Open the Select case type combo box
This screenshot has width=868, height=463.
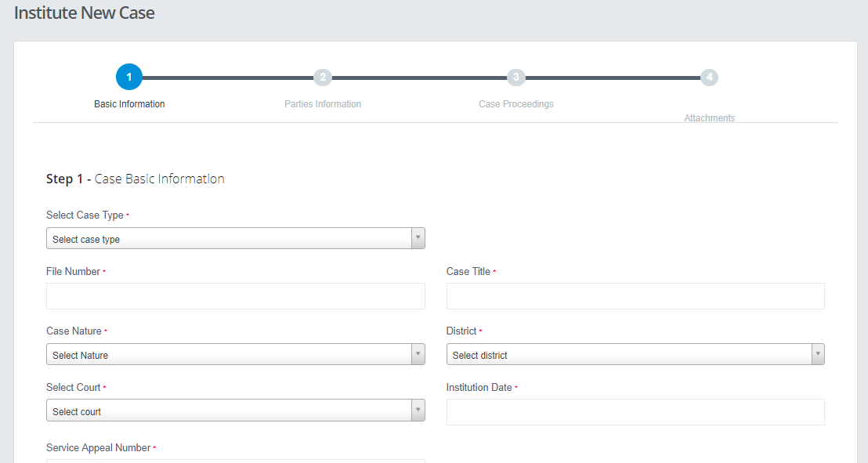coord(229,238)
